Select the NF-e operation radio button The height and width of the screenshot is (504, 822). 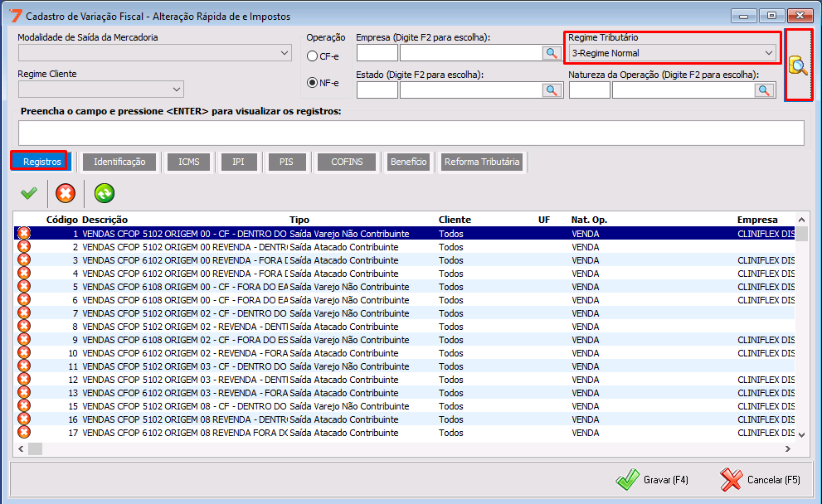[313, 82]
